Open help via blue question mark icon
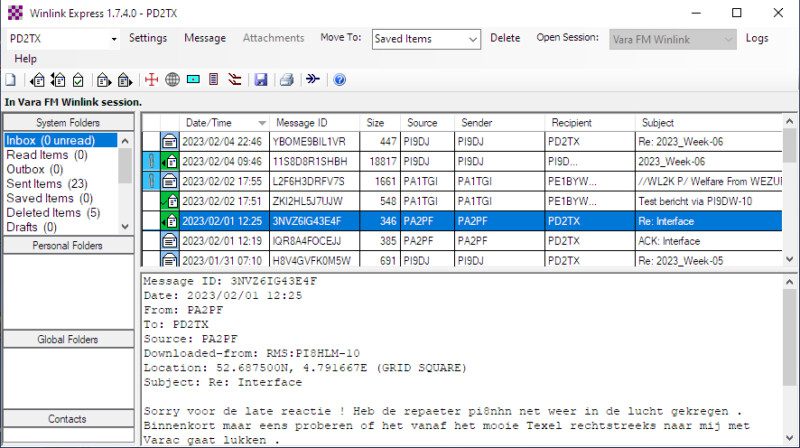 pos(339,80)
